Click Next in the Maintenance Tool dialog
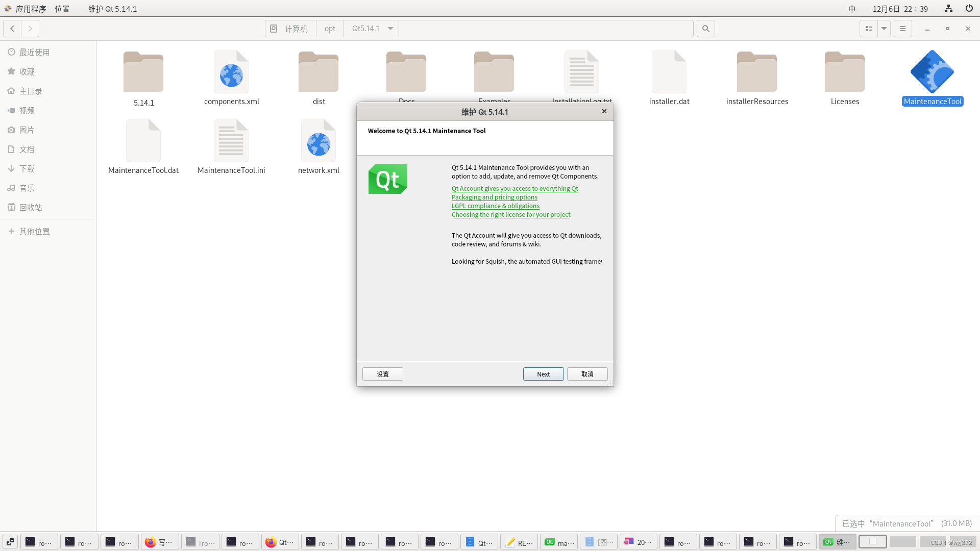The height and width of the screenshot is (551, 980). (543, 374)
